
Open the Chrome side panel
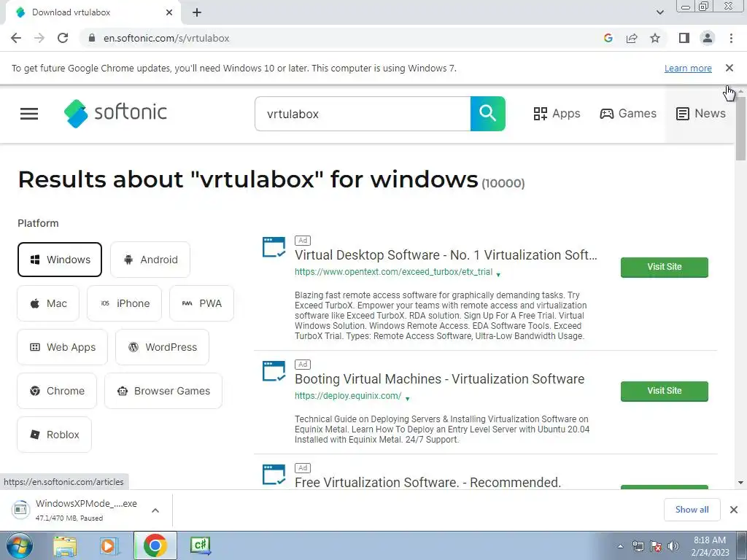coord(684,38)
